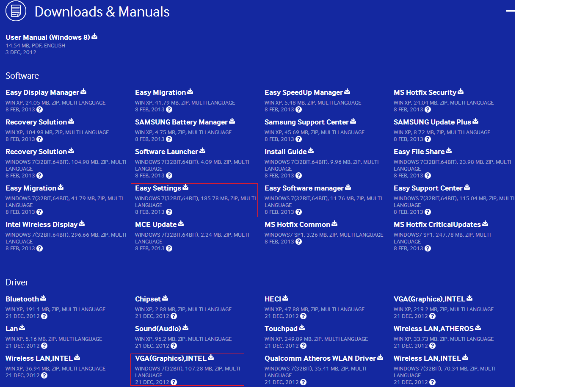Open Easy Migration link for Windows 7
This screenshot has width=588, height=387.
pyautogui.click(x=31, y=188)
